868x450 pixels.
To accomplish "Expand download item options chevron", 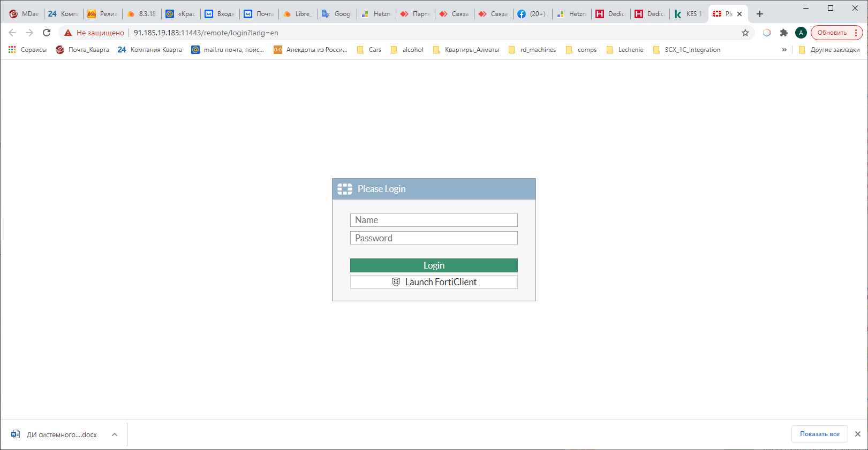I will [x=115, y=434].
